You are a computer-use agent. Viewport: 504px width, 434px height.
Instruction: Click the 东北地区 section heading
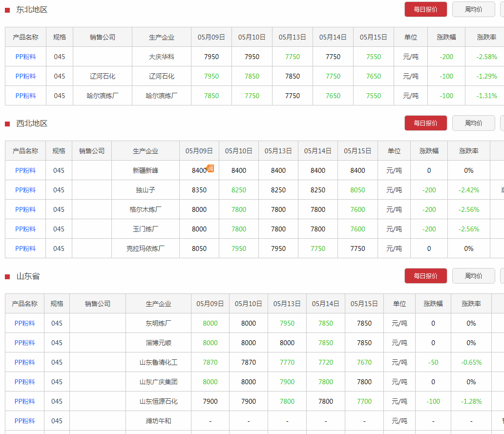[32, 10]
